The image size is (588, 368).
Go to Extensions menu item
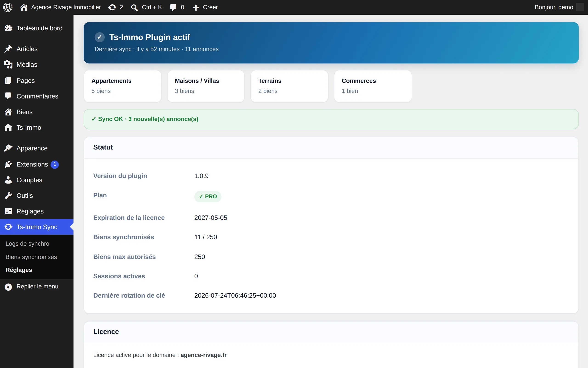(x=37, y=164)
